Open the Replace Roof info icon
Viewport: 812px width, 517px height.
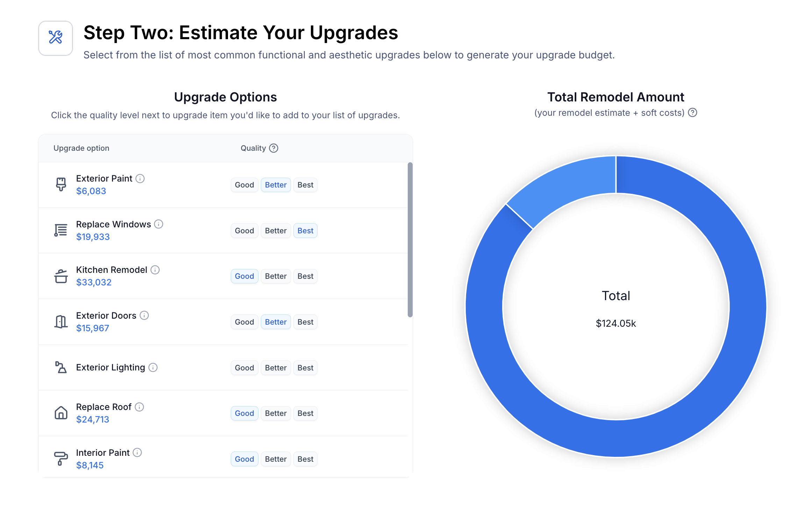pyautogui.click(x=139, y=407)
